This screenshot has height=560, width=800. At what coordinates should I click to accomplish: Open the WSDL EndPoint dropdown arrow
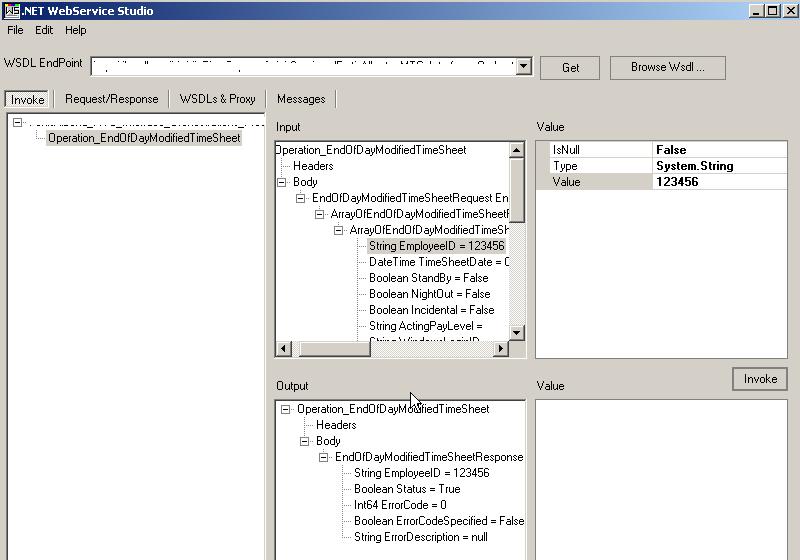pyautogui.click(x=523, y=66)
